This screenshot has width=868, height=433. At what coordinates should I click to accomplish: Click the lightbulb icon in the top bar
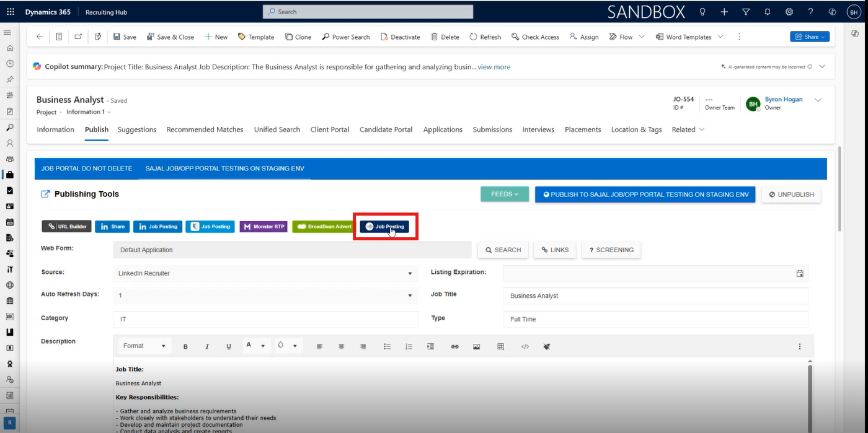702,12
